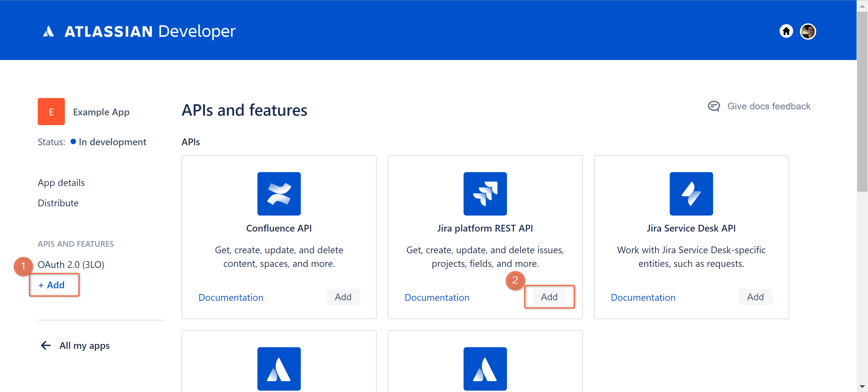
Task: Click the page vertical scrollbar thumb
Action: pyautogui.click(x=862, y=101)
